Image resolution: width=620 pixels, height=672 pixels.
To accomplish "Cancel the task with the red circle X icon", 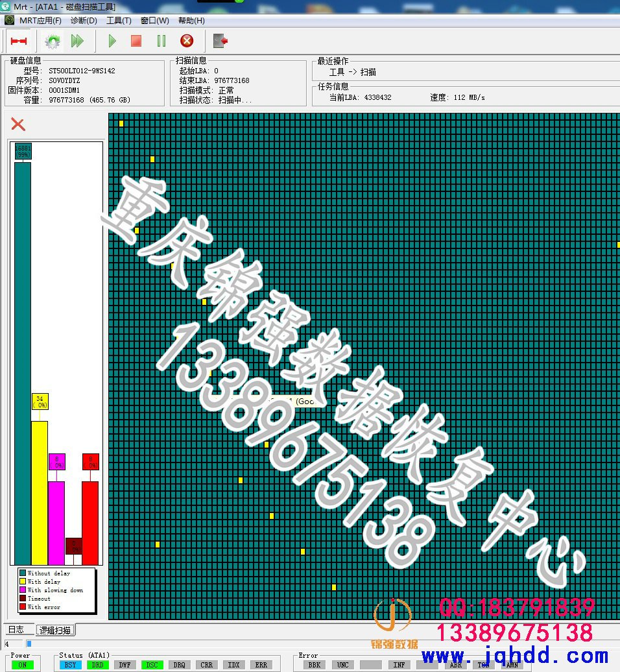I will click(187, 41).
